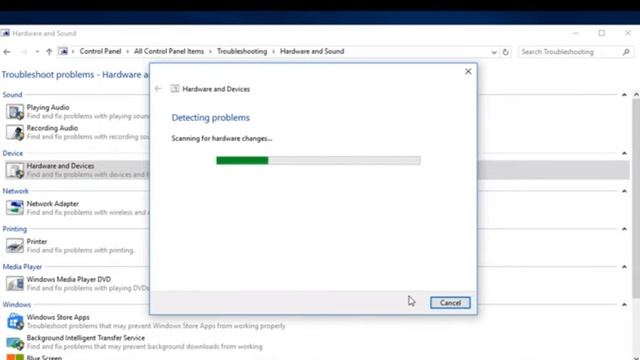Select the Hardware and Devices list icon

coord(15,170)
